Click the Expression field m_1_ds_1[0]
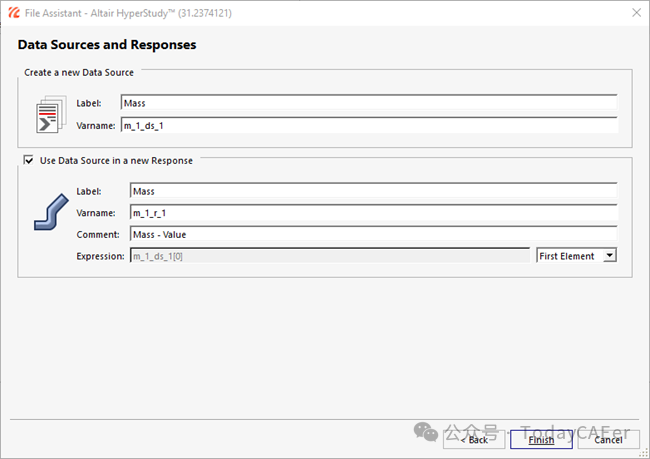Viewport: 650px width, 459px height. pos(329,256)
